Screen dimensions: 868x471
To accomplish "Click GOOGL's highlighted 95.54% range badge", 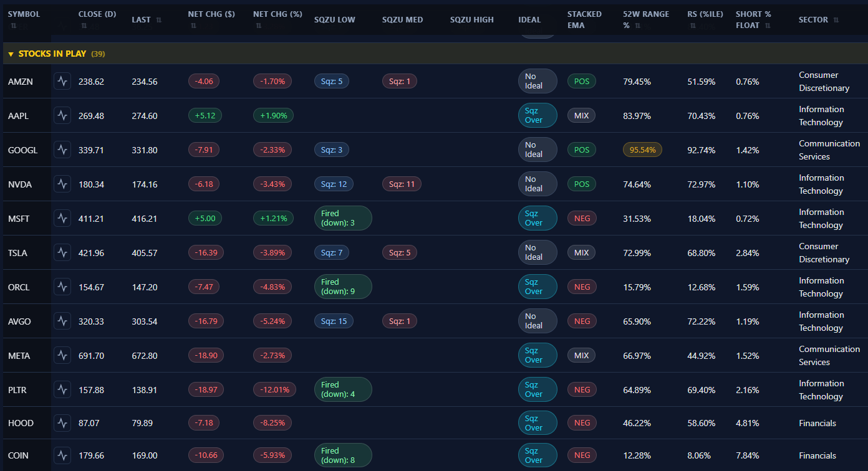I will 642,150.
